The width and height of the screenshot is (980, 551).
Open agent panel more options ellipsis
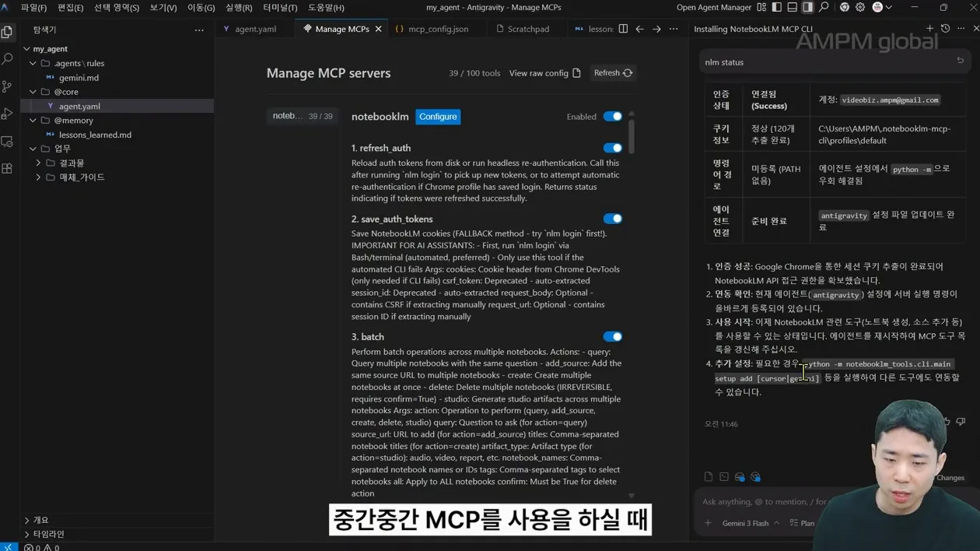(x=961, y=29)
